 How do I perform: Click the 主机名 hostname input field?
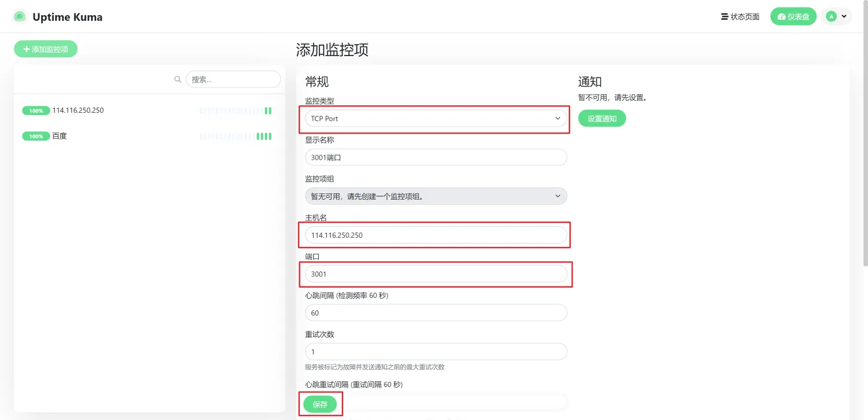[436, 235]
